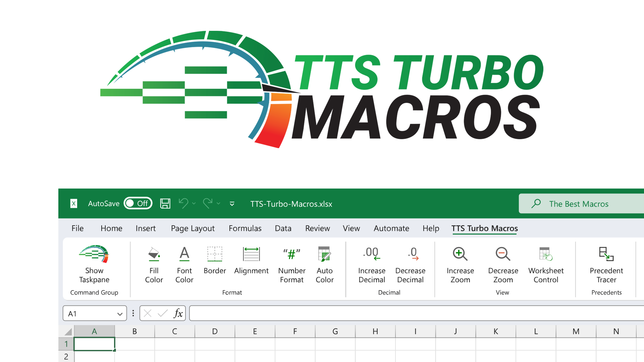Open the Number Format macro
644x362 pixels.
pyautogui.click(x=291, y=254)
